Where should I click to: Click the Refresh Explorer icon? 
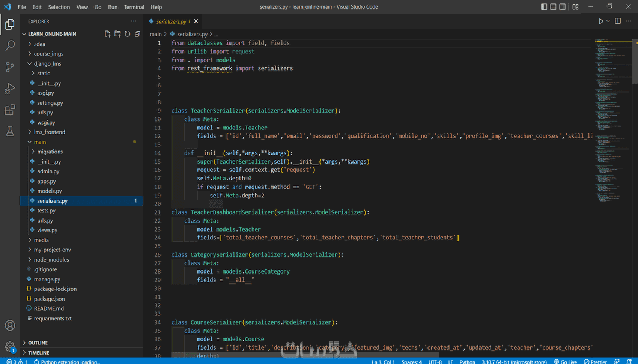click(x=127, y=33)
